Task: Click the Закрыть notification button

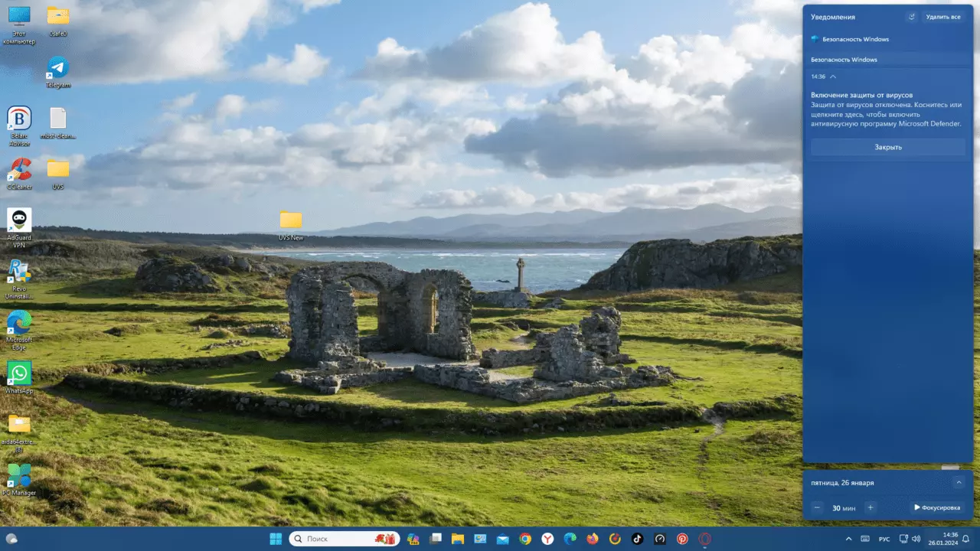Action: click(x=888, y=147)
